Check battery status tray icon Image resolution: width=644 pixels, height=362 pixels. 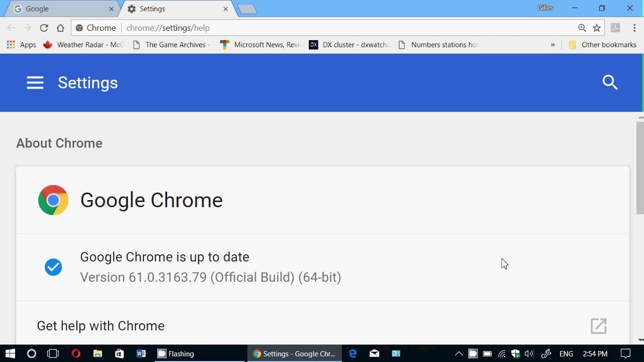[x=487, y=354]
